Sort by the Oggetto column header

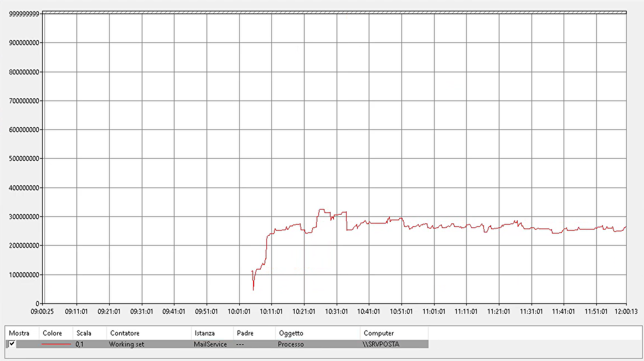tap(291, 333)
